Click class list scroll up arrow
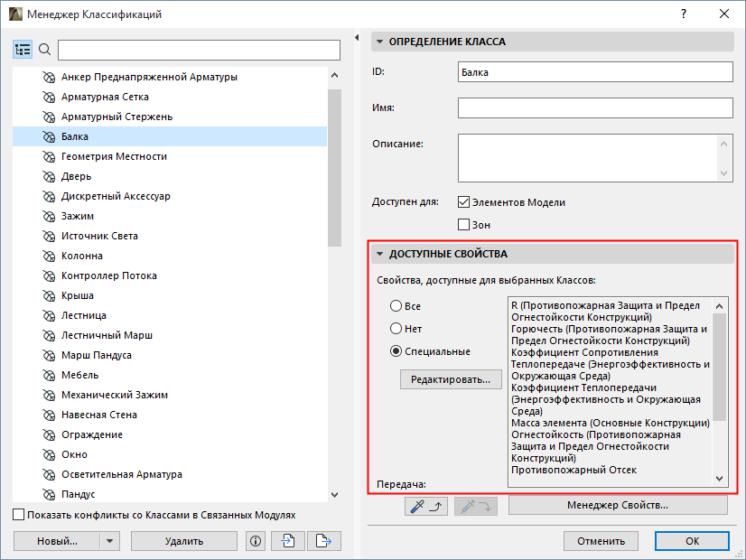The image size is (746, 560). coord(334,76)
